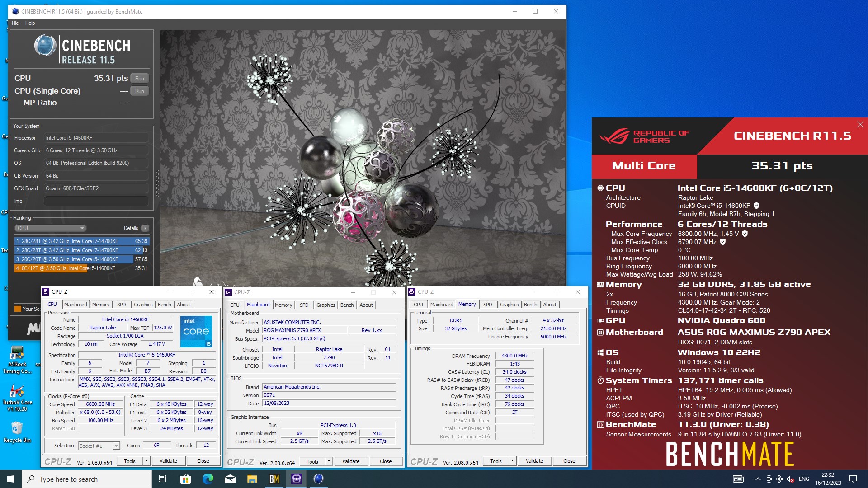The width and height of the screenshot is (868, 488).
Task: Click the GFX Board field Quadro 600
Action: [96, 188]
